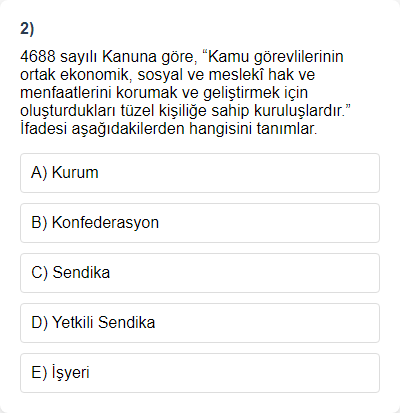Click the line starting "4688 sayılı Kanuna göre"
400x413 pixels.
tap(182, 57)
